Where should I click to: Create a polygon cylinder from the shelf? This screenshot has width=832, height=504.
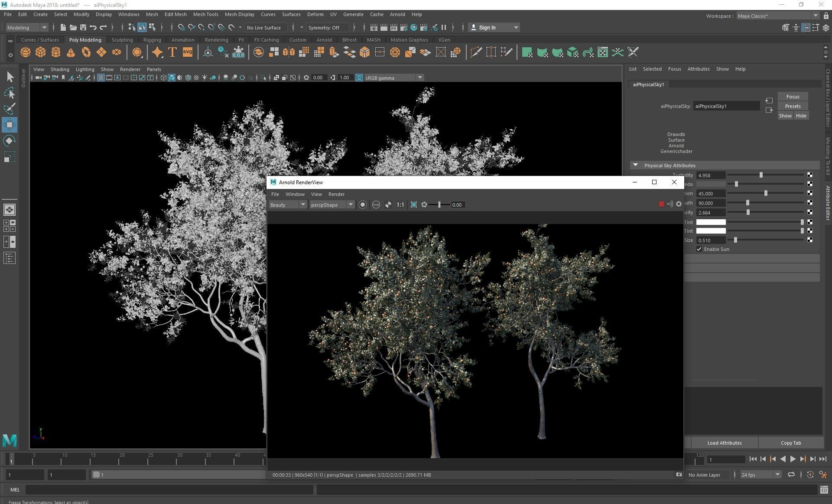click(x=56, y=52)
